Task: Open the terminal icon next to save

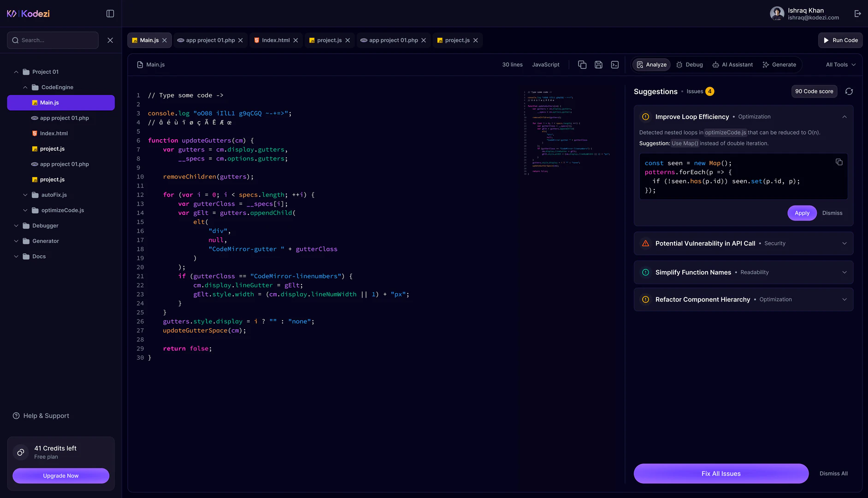Action: (x=614, y=65)
